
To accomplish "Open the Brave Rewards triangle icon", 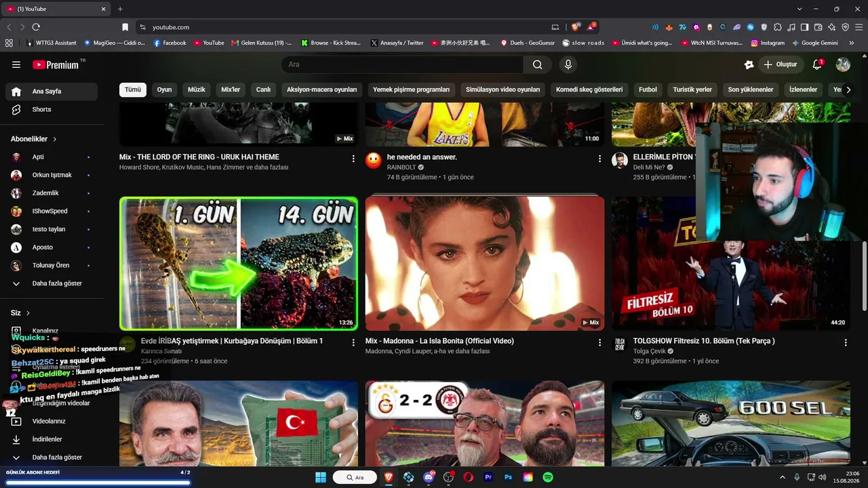I will tap(592, 27).
